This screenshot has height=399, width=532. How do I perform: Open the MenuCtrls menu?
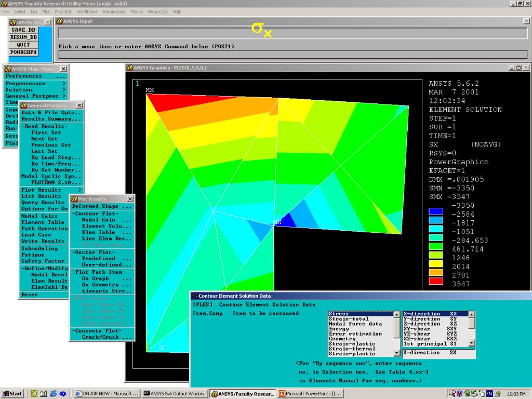click(157, 11)
